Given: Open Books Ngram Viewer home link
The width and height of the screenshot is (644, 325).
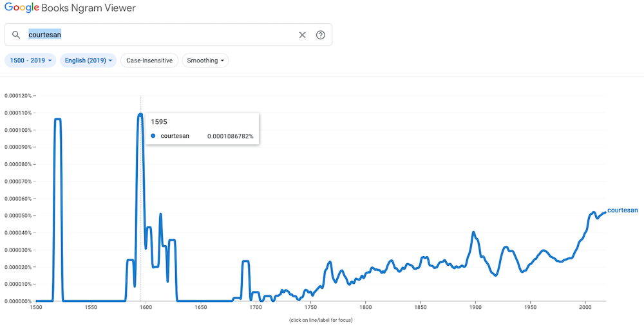Looking at the screenshot, I should point(88,8).
